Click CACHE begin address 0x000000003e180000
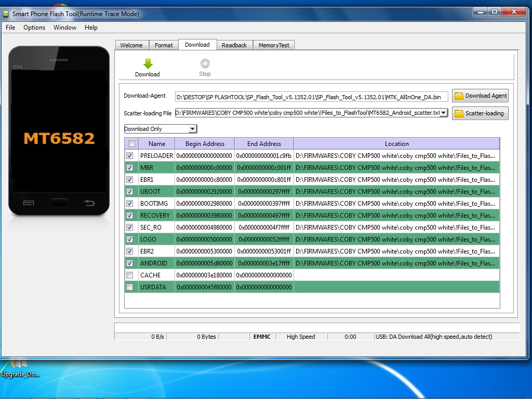This screenshot has height=399, width=532. (x=204, y=275)
